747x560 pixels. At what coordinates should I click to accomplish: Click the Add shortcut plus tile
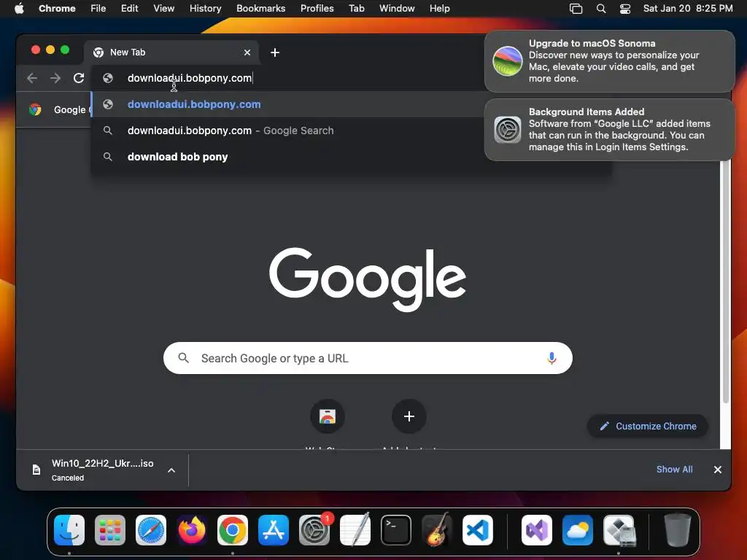409,416
